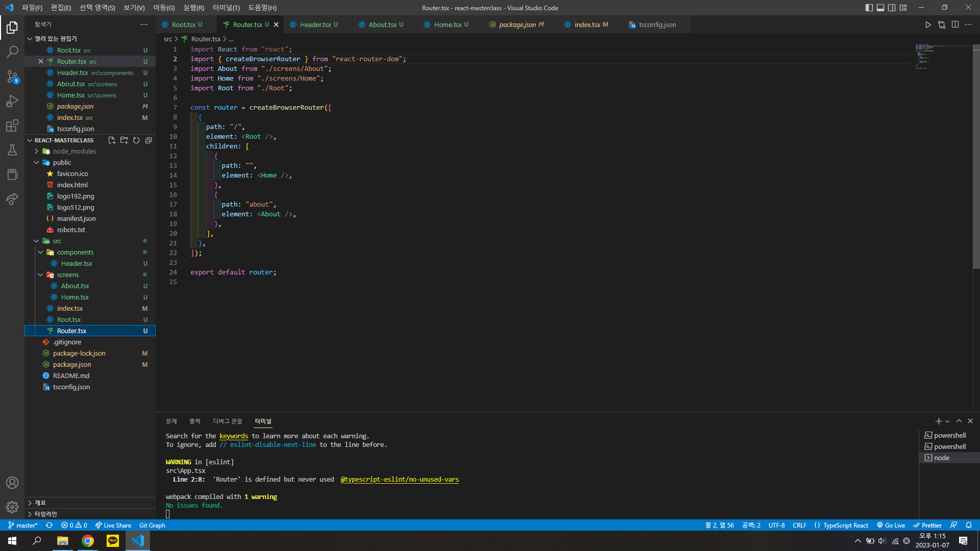Open the 터미널(T) menu
The height and width of the screenshot is (551, 980).
[x=226, y=8]
